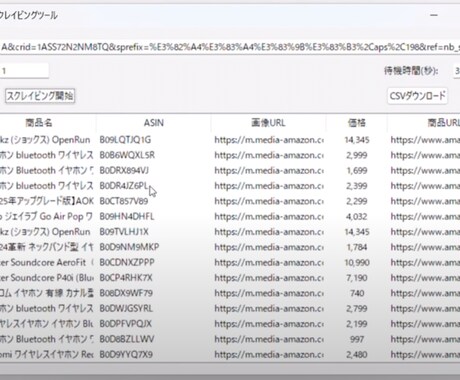Click the 待機時間(秒) input field
The height and width of the screenshot is (380, 460).
(x=457, y=71)
